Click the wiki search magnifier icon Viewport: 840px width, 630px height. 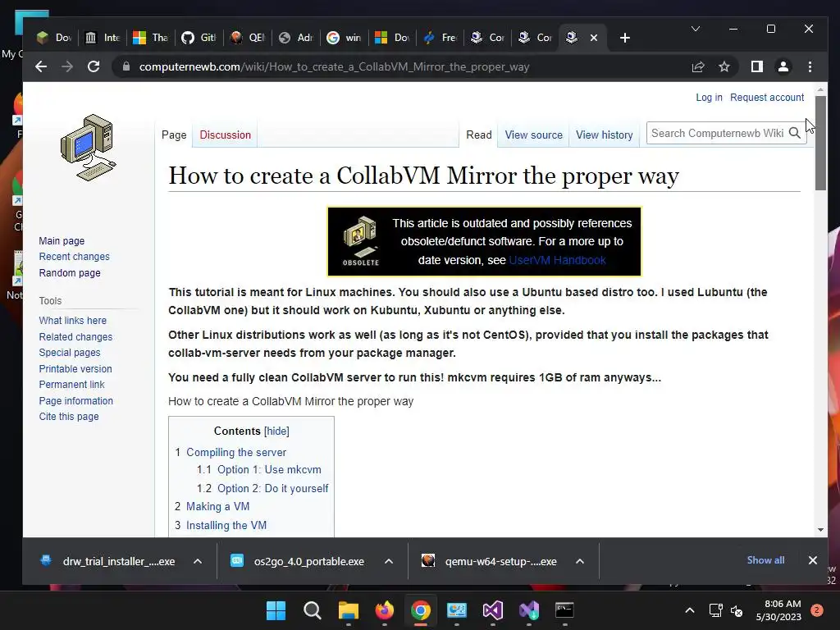(794, 134)
